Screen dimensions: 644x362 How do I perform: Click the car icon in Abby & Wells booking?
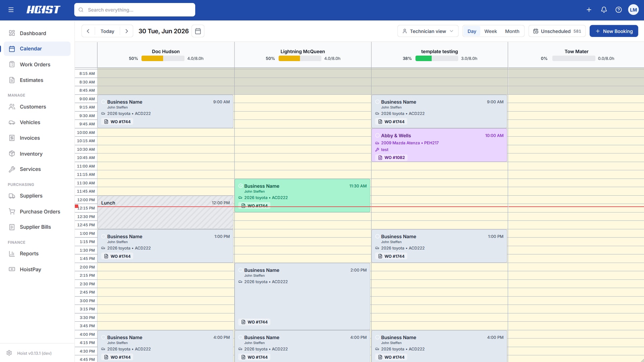point(377,143)
